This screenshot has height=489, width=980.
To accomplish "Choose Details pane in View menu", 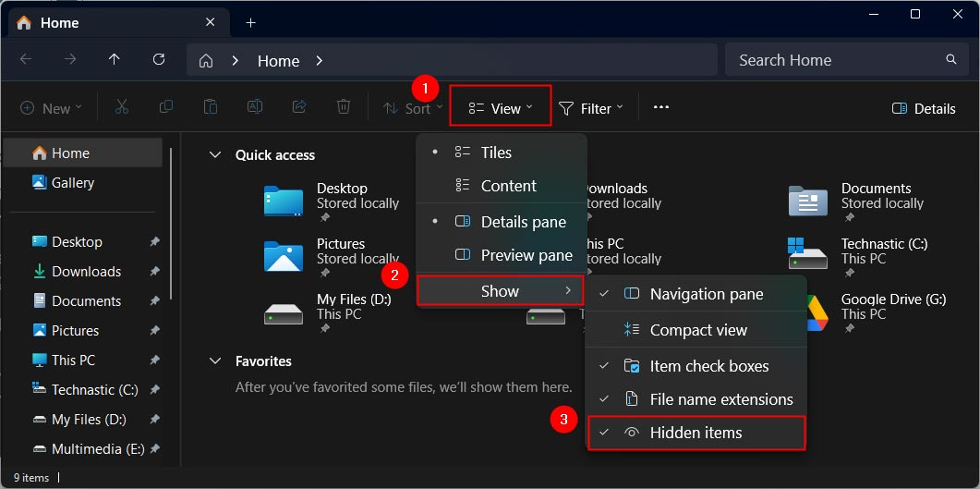I will (x=502, y=222).
